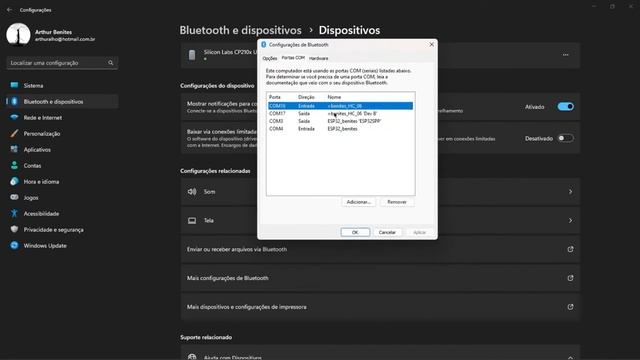The image size is (640, 360).
Task: Click Bluetooth e dispositivos breadcrumb link
Action: click(240, 30)
